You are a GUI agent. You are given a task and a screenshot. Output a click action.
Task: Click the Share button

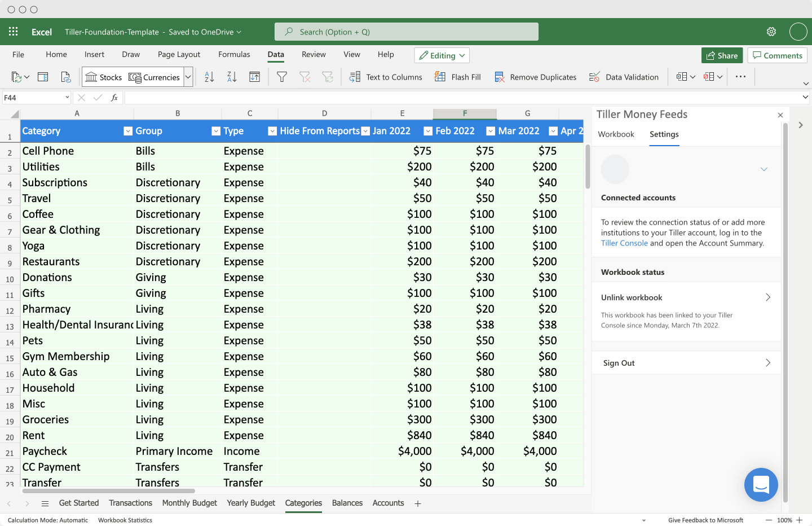(x=722, y=55)
